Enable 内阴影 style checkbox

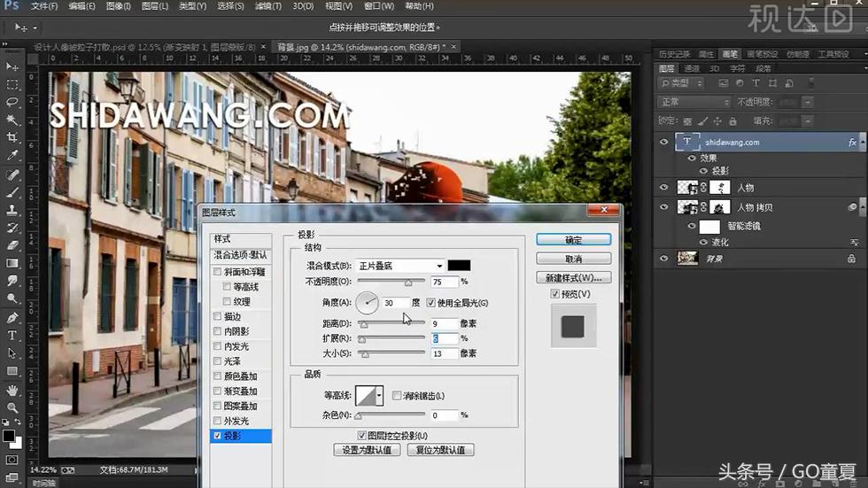pyautogui.click(x=218, y=331)
